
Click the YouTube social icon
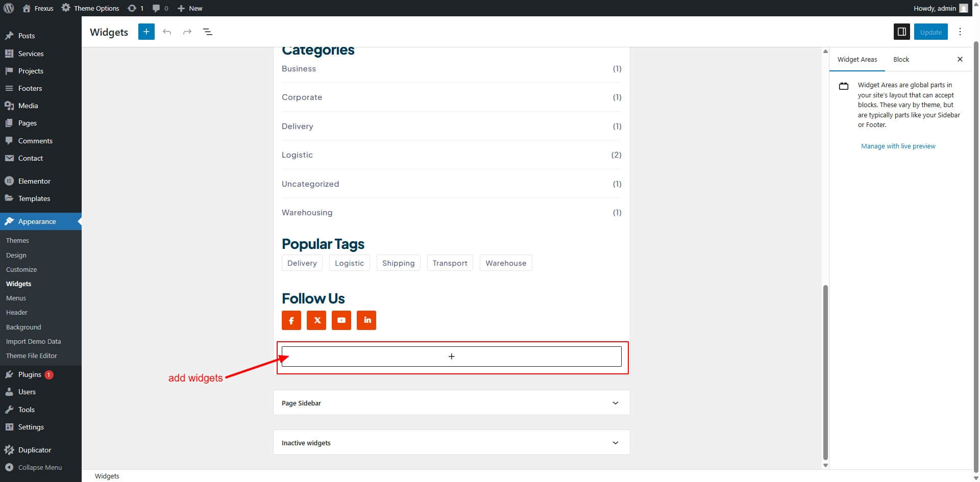[341, 320]
